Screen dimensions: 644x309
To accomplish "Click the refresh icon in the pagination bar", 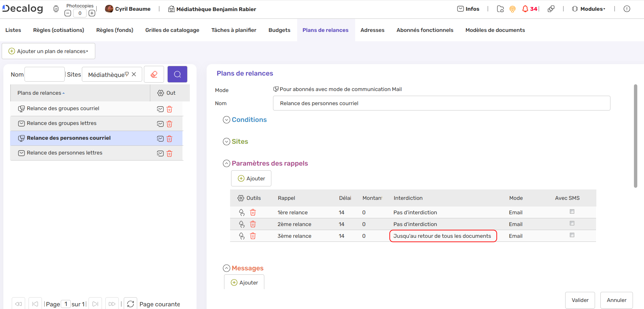I will click(130, 304).
